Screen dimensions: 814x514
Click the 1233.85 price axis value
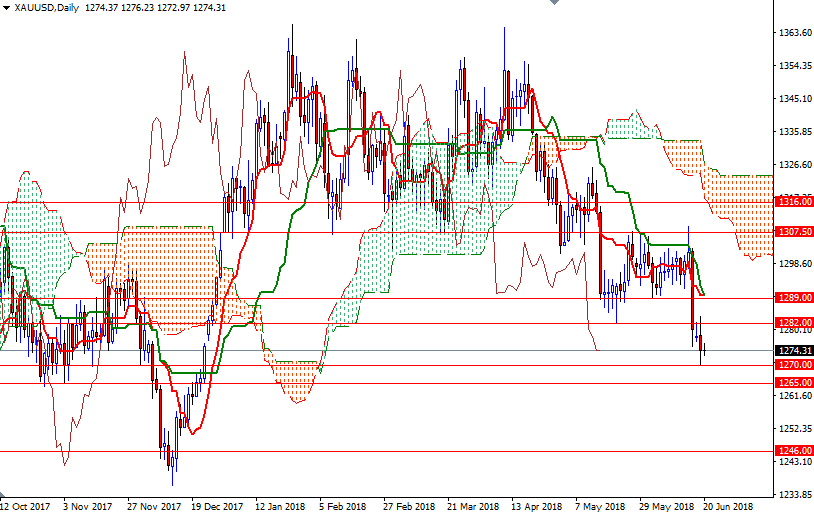coord(794,494)
